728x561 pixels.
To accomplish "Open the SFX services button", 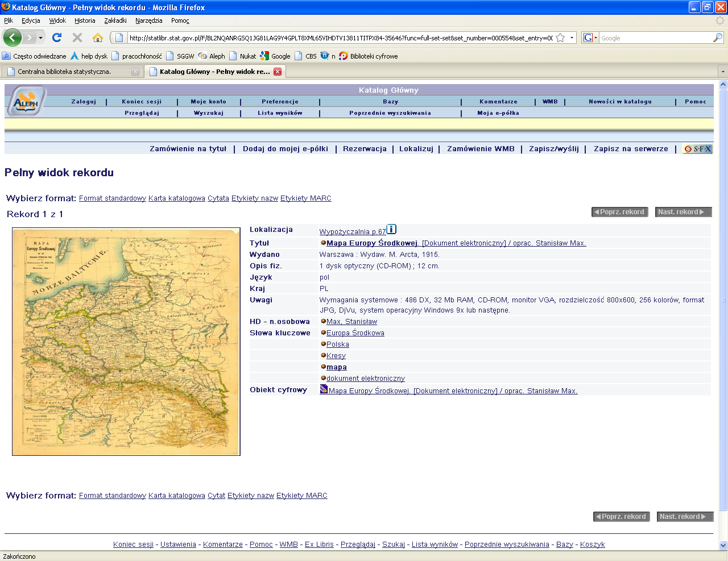I will point(697,149).
